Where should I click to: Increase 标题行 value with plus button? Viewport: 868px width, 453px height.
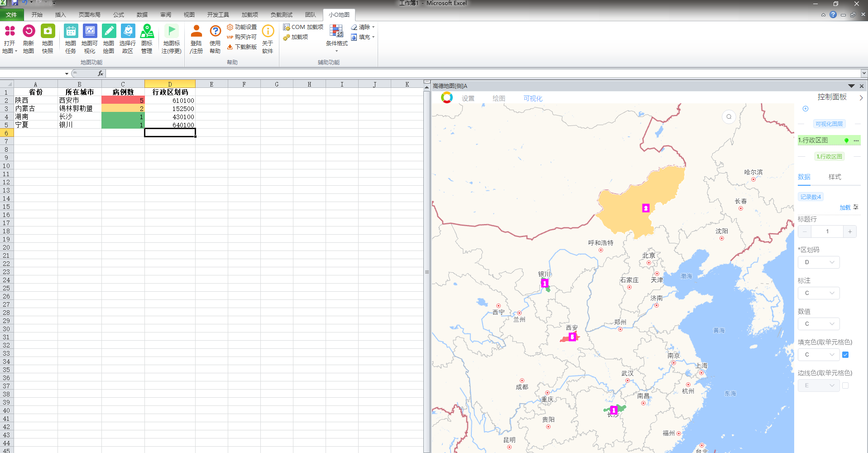click(850, 231)
